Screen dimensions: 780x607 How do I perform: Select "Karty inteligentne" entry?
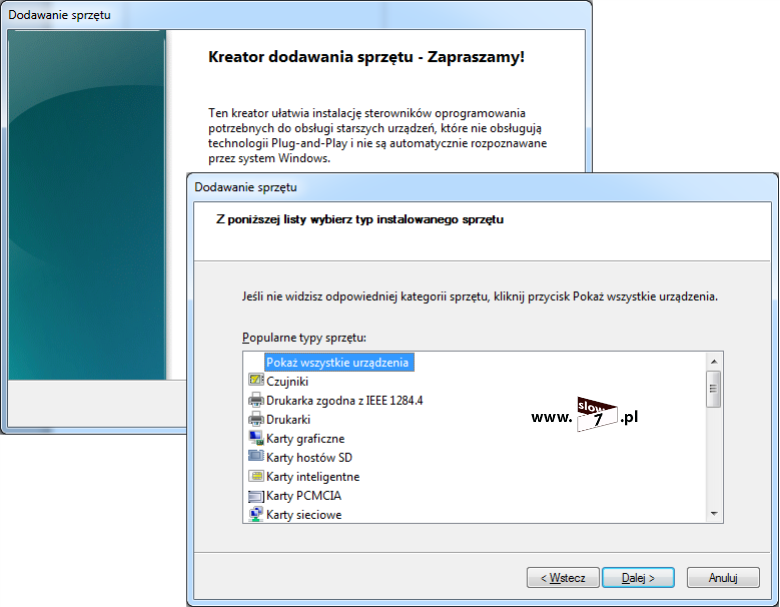click(312, 477)
